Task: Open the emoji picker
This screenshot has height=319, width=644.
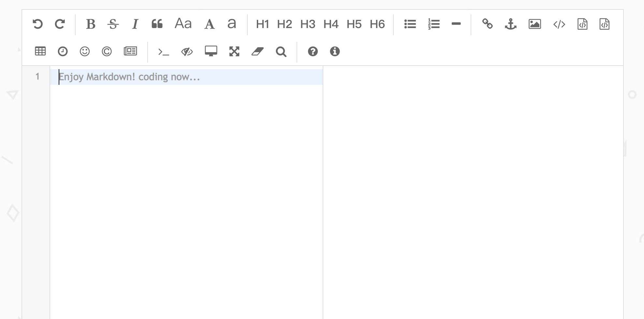Action: tap(85, 52)
